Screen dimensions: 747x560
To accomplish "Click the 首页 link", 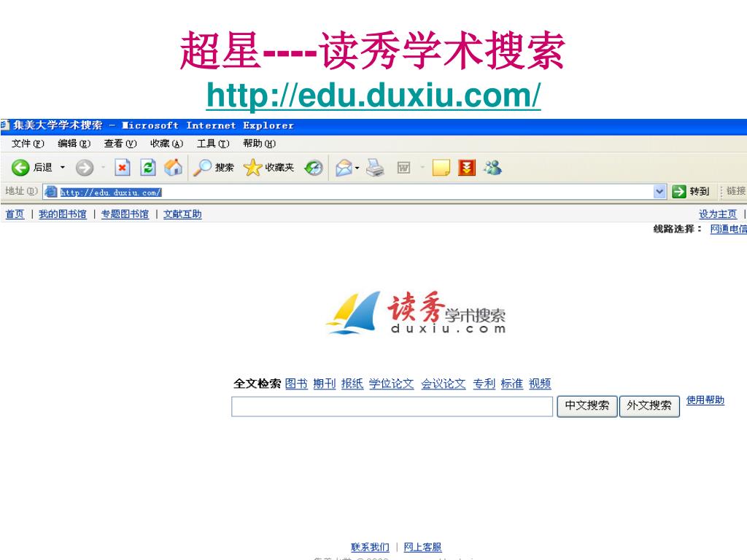I will click(x=15, y=214).
